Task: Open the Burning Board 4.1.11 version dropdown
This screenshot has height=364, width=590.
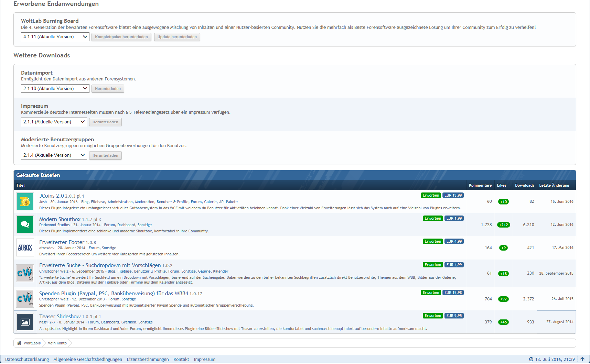Action: 55,37
